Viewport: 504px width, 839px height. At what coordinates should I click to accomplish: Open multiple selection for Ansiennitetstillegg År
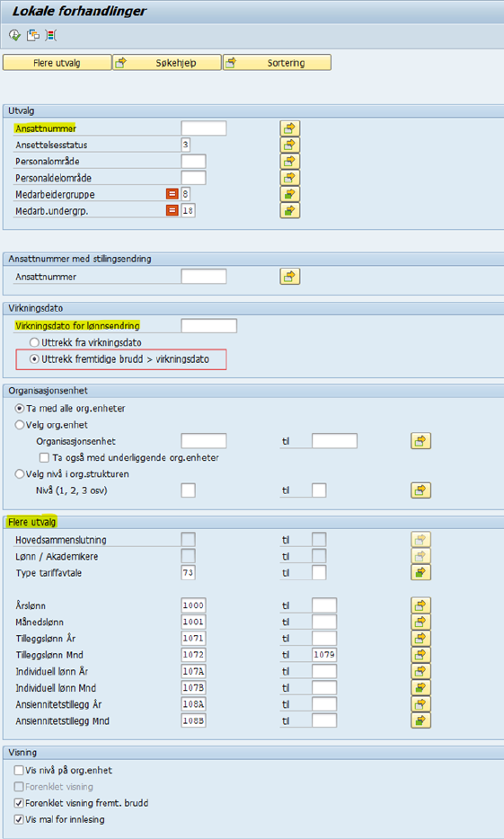point(420,704)
